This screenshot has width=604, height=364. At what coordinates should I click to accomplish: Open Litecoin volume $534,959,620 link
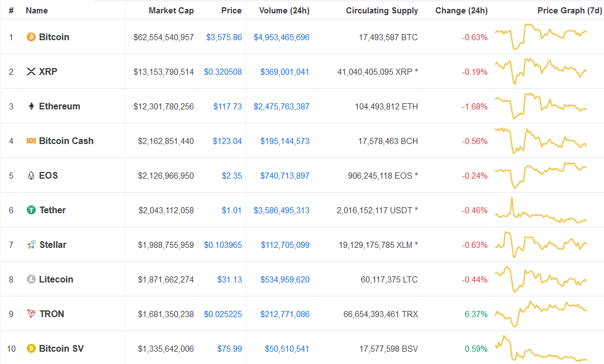pos(285,280)
